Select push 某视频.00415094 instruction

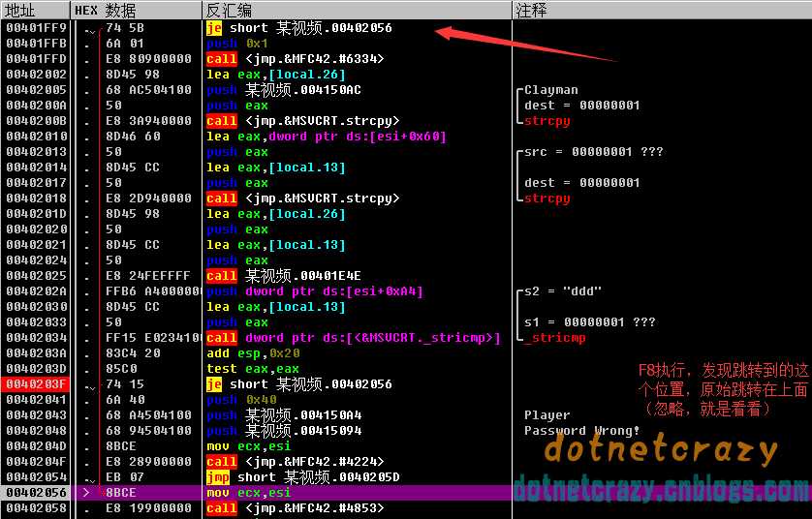click(x=284, y=431)
